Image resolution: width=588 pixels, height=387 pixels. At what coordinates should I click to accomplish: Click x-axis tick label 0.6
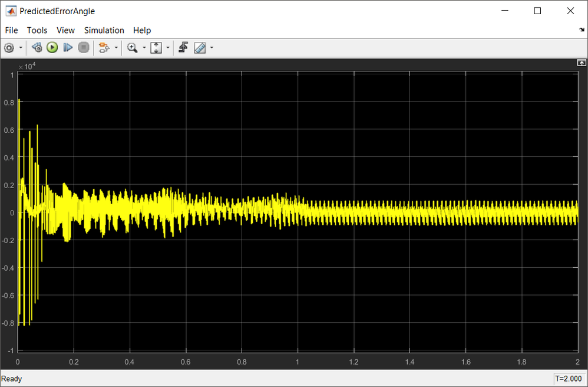(x=186, y=362)
